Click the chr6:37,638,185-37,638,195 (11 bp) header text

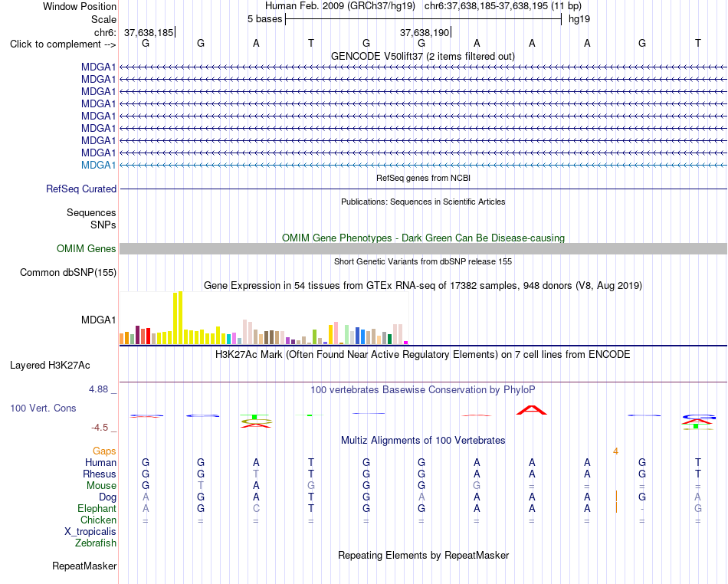pyautogui.click(x=503, y=6)
